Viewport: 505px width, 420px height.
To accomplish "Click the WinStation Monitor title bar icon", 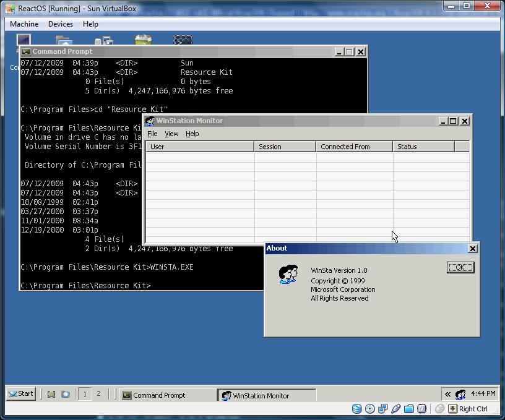I will point(150,121).
